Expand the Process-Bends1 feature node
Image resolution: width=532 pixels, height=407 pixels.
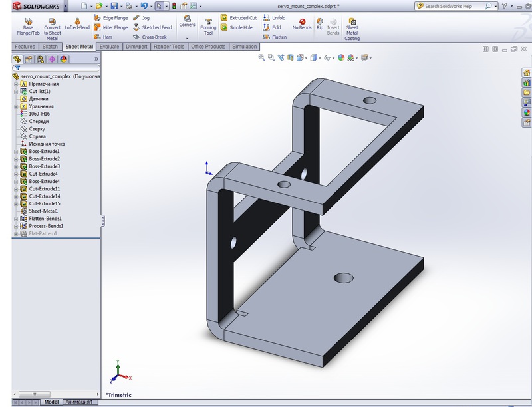[x=15, y=226]
